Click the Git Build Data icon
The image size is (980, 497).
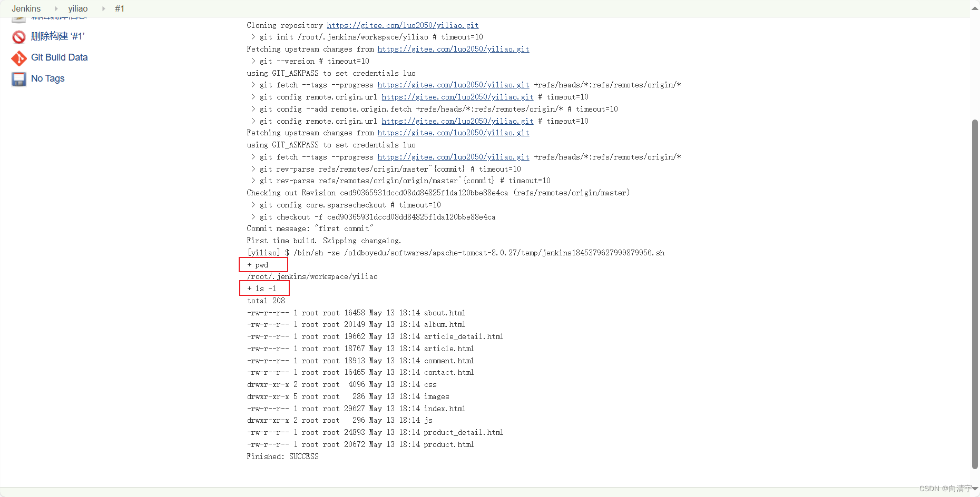(19, 58)
